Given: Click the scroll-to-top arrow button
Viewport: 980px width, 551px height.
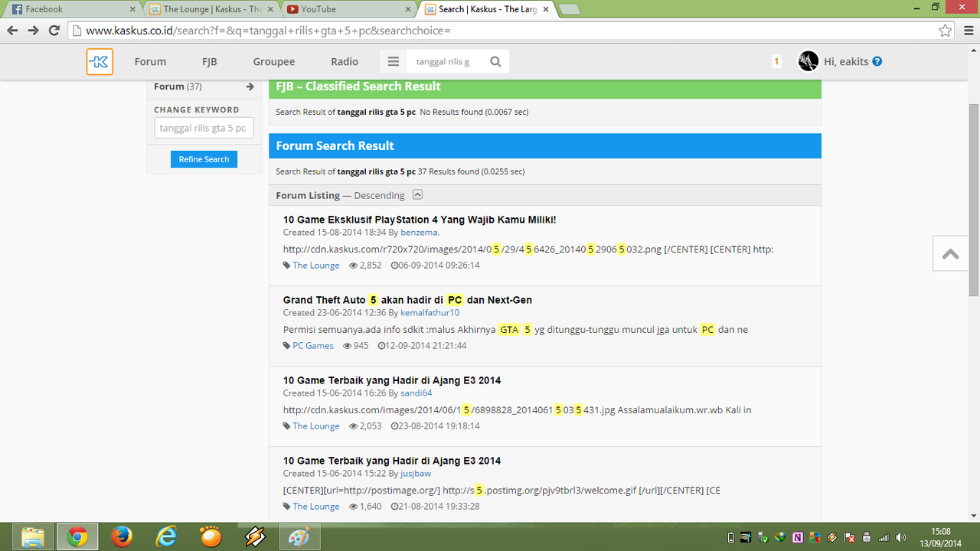Looking at the screenshot, I should 950,253.
